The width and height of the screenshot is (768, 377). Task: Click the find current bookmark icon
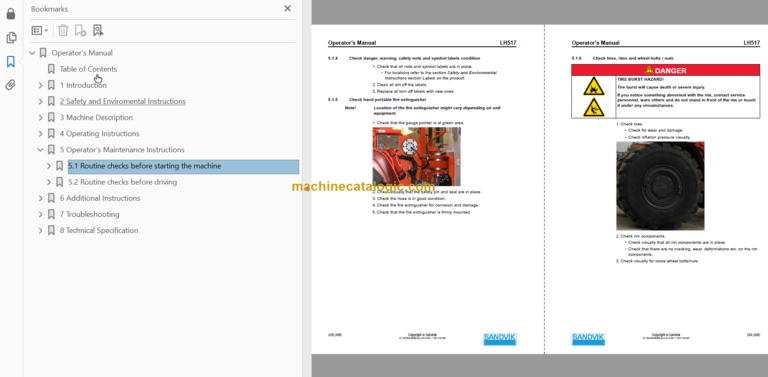pos(98,30)
